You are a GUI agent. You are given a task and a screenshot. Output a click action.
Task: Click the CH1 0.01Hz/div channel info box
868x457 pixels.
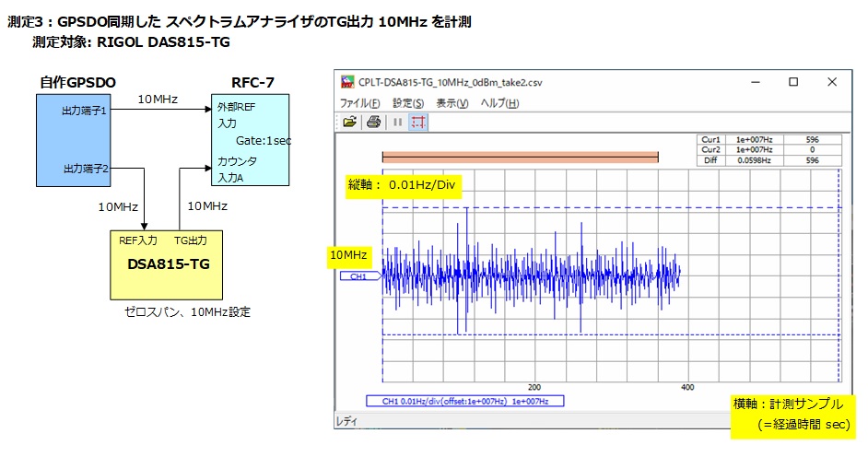[x=465, y=401]
